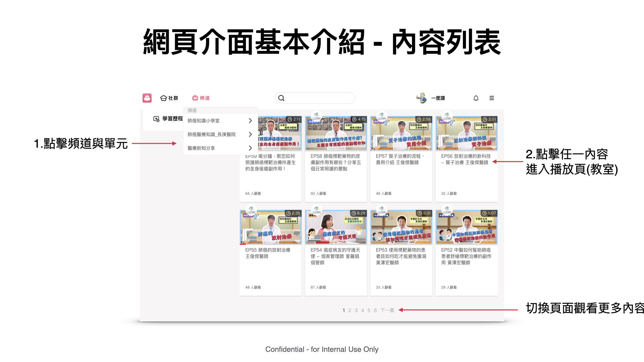This screenshot has width=644, height=362.
Task: Open EP54 守護天使 video thumbnail
Action: [x=336, y=228]
